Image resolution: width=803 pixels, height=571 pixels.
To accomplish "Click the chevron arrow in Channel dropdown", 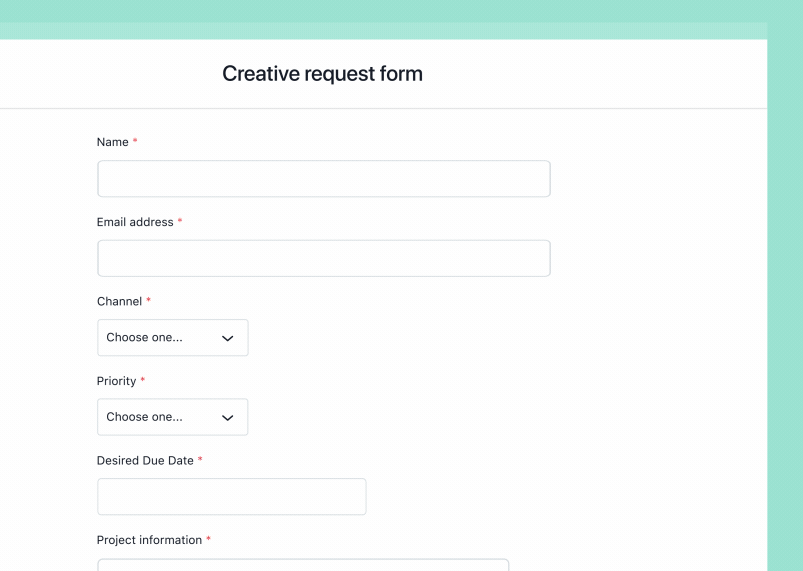I will coord(227,338).
